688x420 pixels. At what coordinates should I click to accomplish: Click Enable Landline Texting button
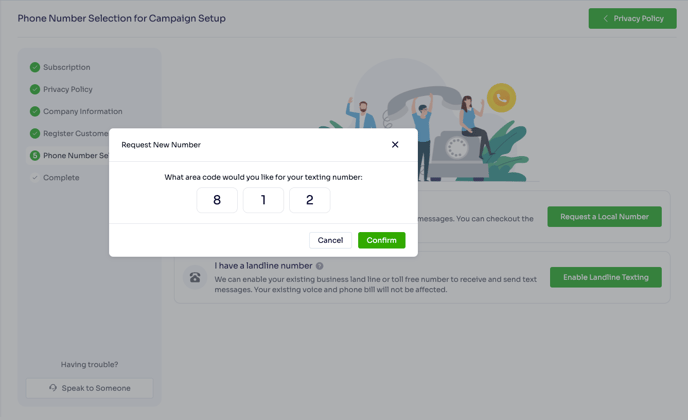click(x=605, y=277)
